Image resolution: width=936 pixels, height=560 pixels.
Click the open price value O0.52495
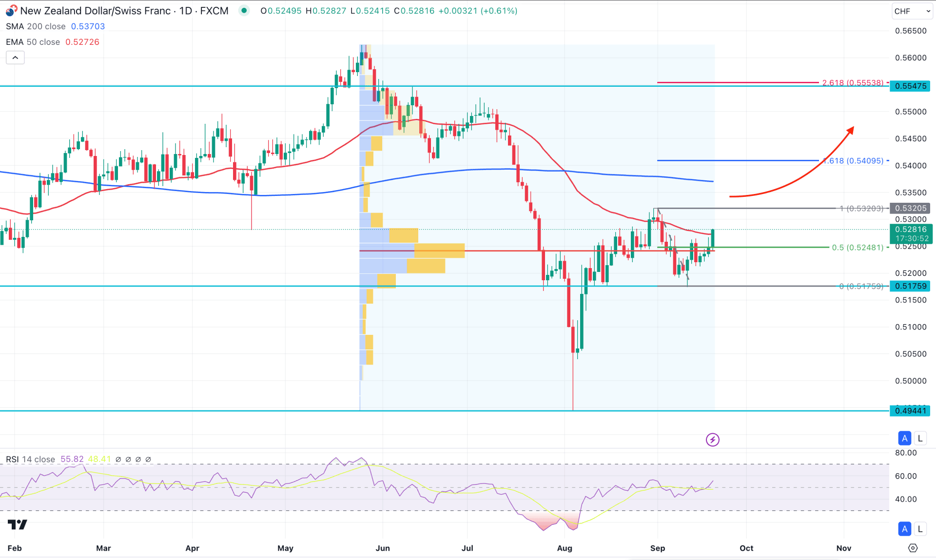pos(281,11)
